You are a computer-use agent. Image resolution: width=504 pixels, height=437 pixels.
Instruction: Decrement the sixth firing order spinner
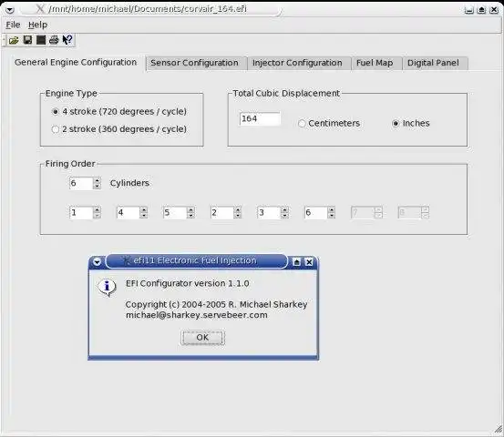coord(332,216)
